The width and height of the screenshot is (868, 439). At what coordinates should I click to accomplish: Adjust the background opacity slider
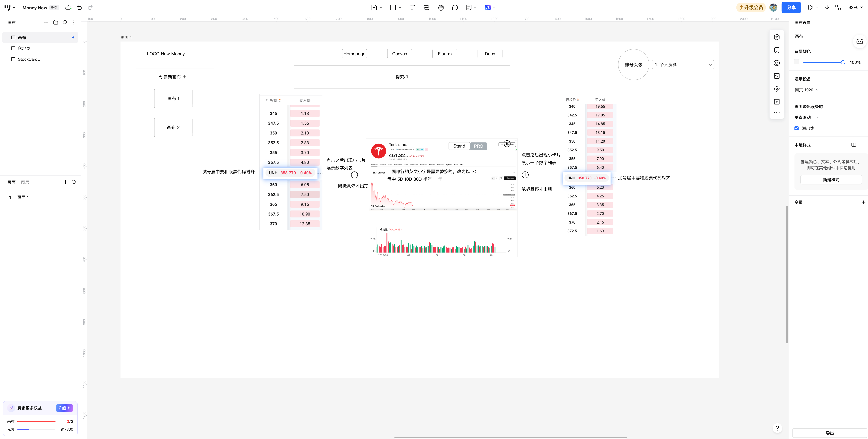(843, 62)
